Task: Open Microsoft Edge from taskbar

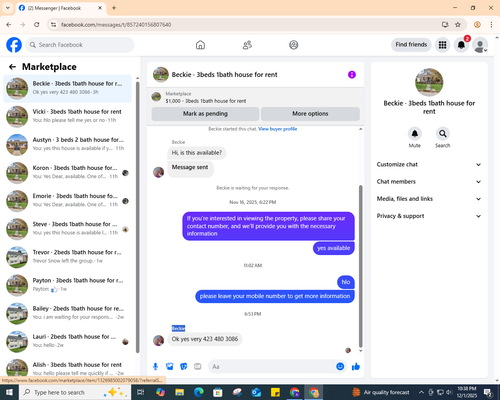Action: [199, 392]
